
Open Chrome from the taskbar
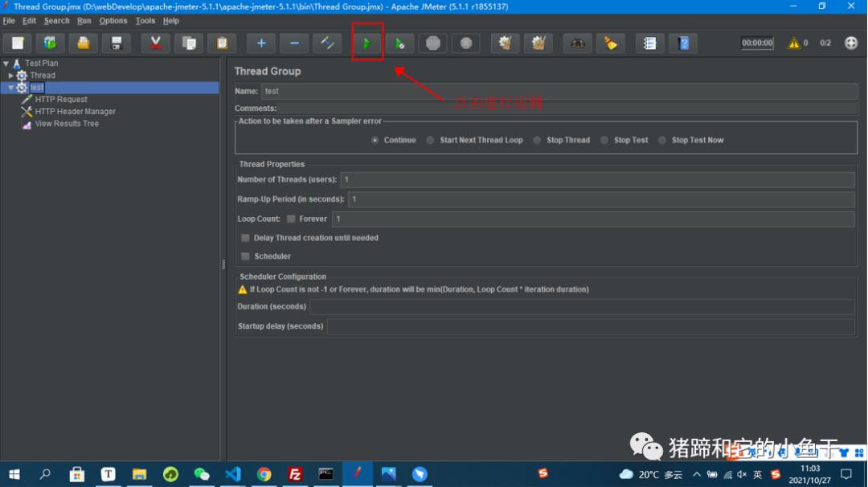[264, 474]
